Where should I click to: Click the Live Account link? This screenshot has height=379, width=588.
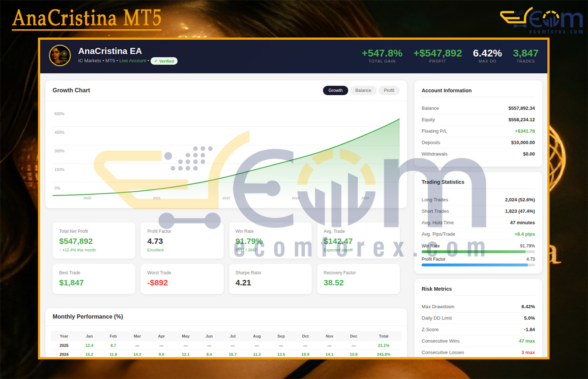[x=133, y=61]
